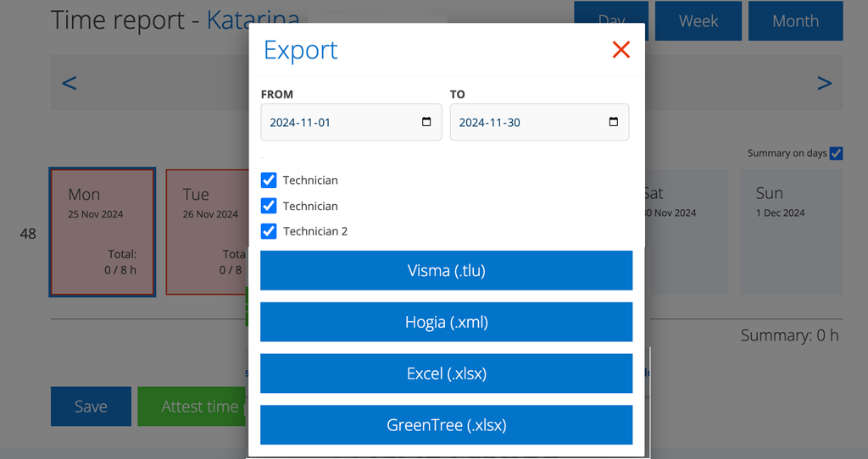Click the Katarina name link in title

pyautogui.click(x=253, y=20)
